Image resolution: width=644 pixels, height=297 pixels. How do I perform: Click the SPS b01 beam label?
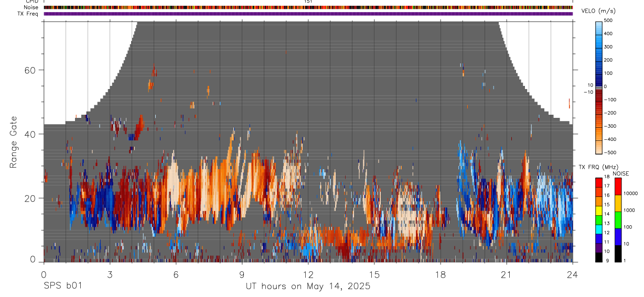coord(62,286)
